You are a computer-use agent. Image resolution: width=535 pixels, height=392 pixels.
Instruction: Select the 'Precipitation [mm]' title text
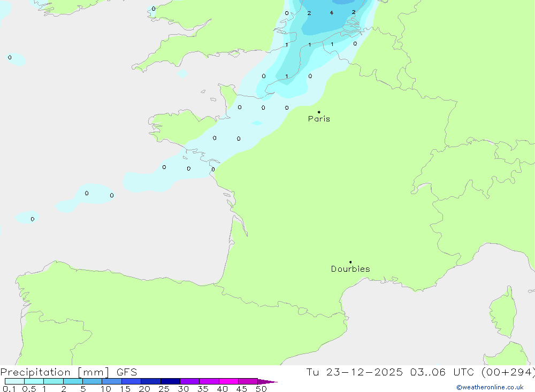55,372
